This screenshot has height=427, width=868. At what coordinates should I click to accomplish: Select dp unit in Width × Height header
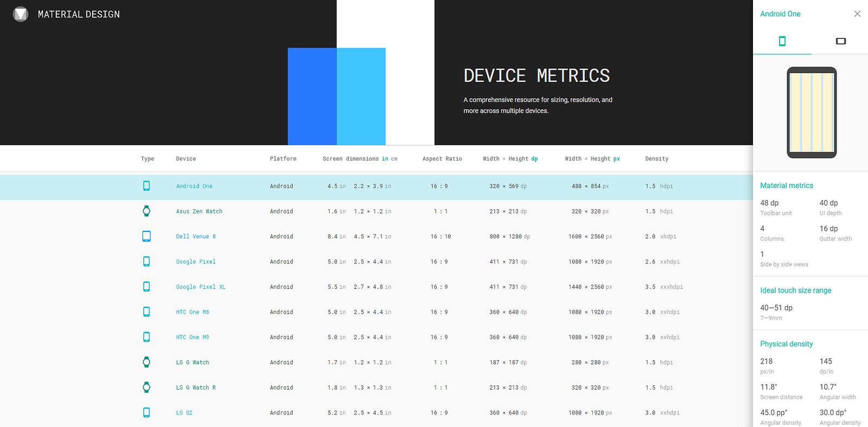[534, 159]
